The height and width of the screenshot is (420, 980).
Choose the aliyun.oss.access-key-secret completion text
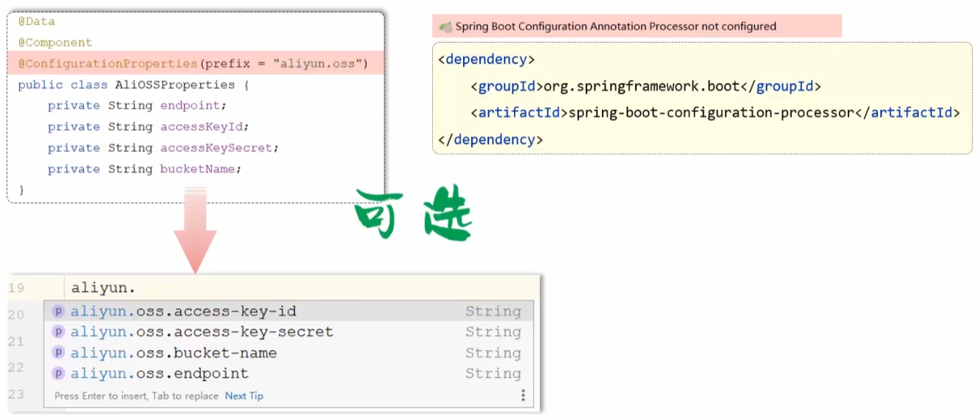[202, 332]
